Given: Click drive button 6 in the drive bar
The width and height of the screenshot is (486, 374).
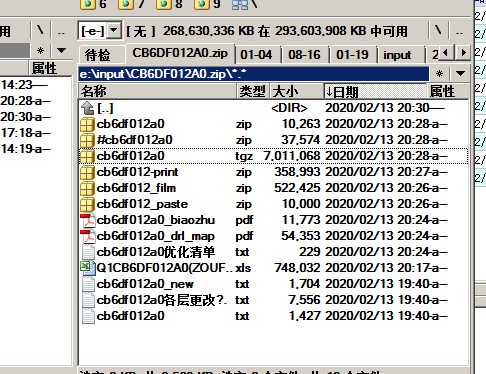Looking at the screenshot, I should [93, 4].
